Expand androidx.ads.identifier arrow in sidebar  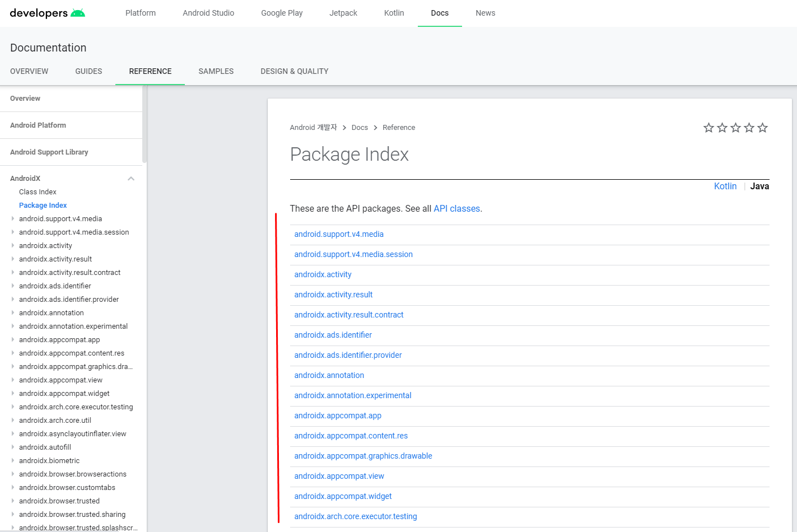tap(13, 286)
